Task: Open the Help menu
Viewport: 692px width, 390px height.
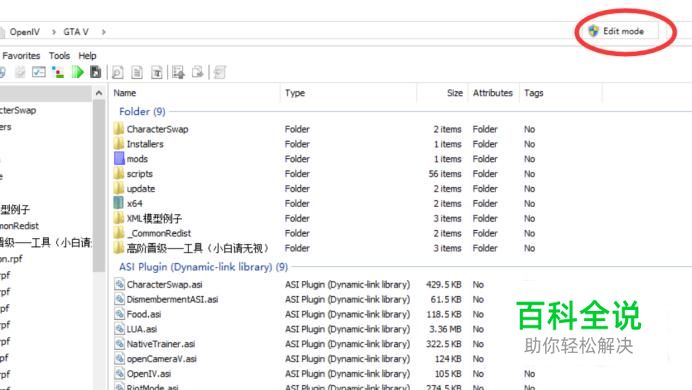Action: pos(87,56)
